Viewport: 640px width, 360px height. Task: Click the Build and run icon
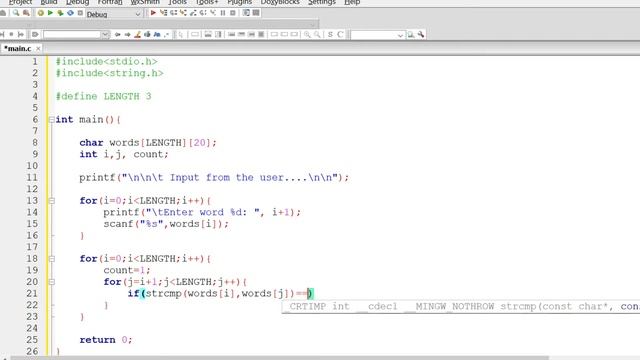[60, 13]
